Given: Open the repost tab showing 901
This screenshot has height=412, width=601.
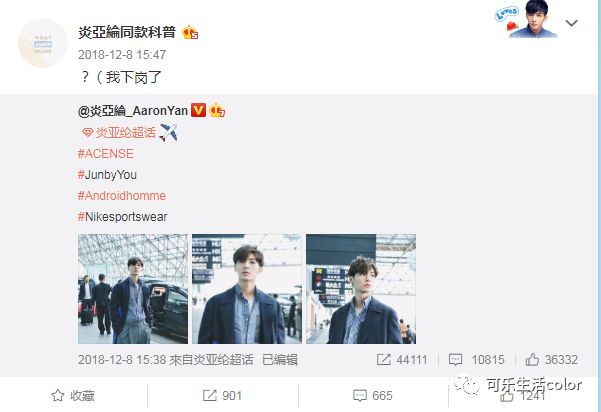Looking at the screenshot, I should (222, 396).
